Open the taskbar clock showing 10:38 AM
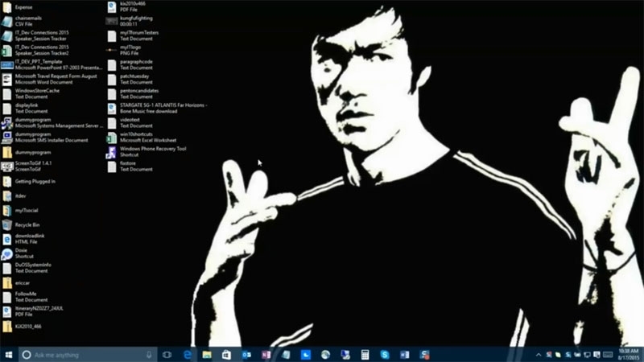 point(629,355)
